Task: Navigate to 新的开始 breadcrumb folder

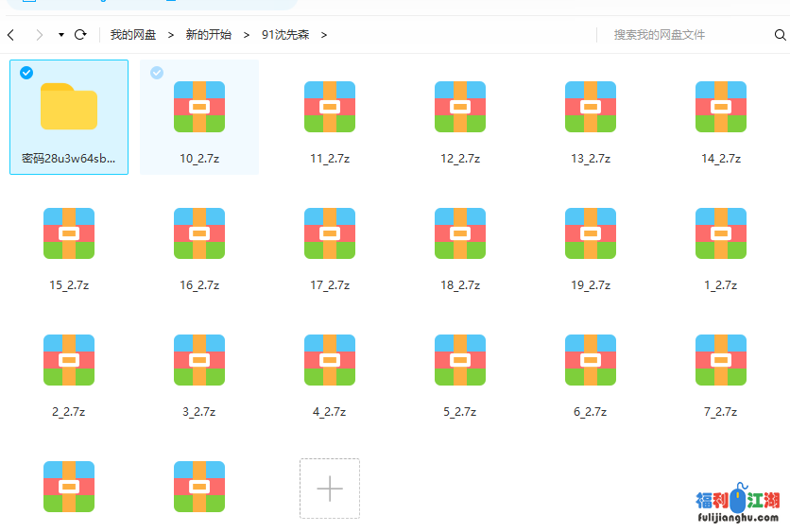Action: click(208, 35)
